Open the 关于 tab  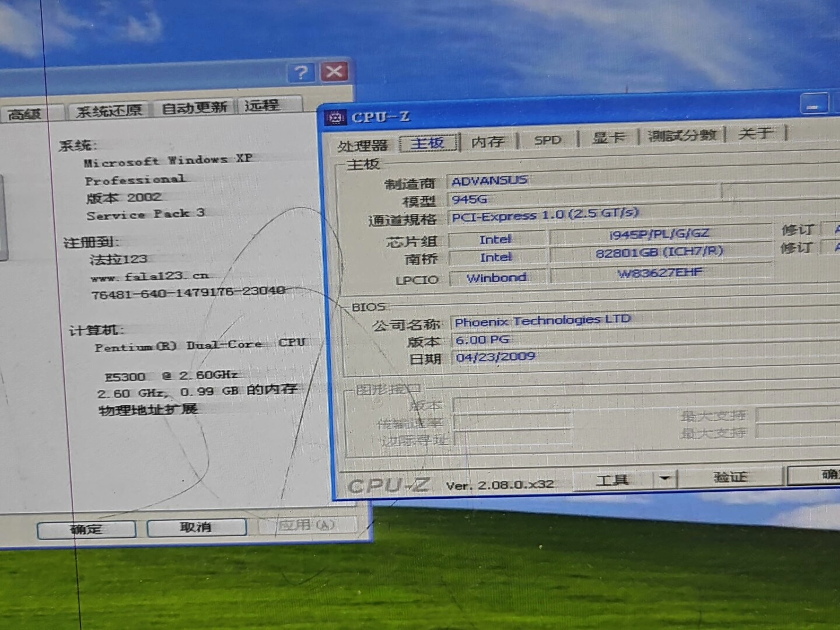click(x=756, y=134)
